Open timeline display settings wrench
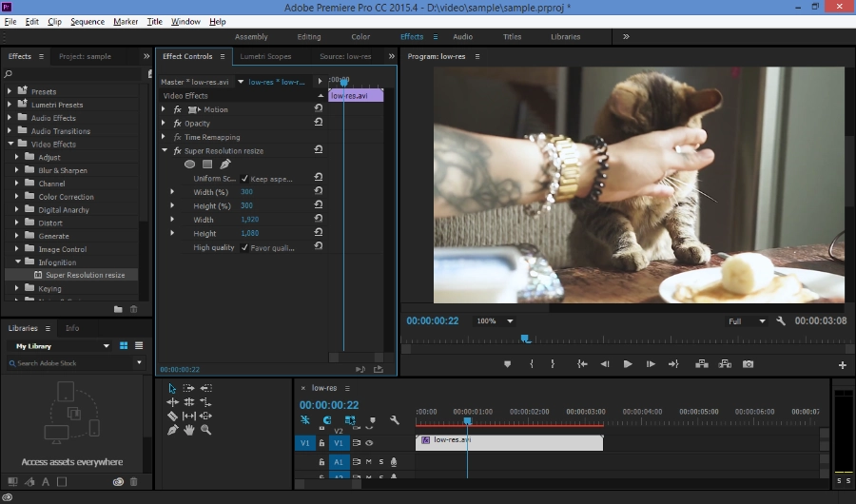The height and width of the screenshot is (504, 856). [x=394, y=420]
